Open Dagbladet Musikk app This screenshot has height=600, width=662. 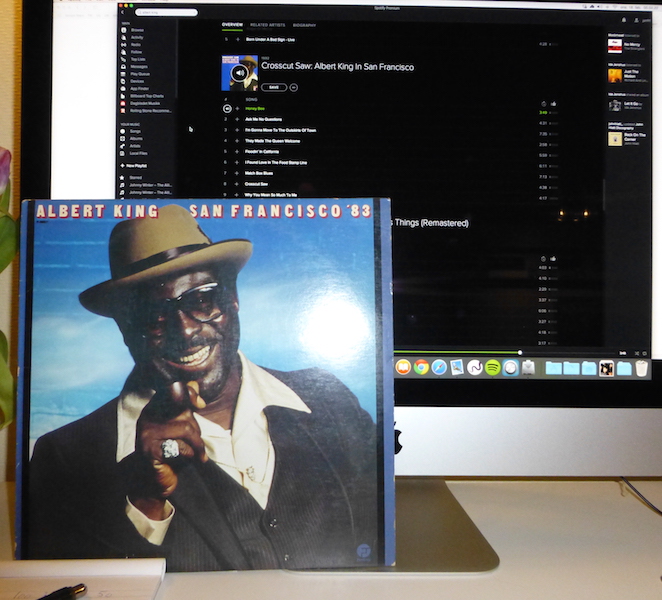coord(145,103)
